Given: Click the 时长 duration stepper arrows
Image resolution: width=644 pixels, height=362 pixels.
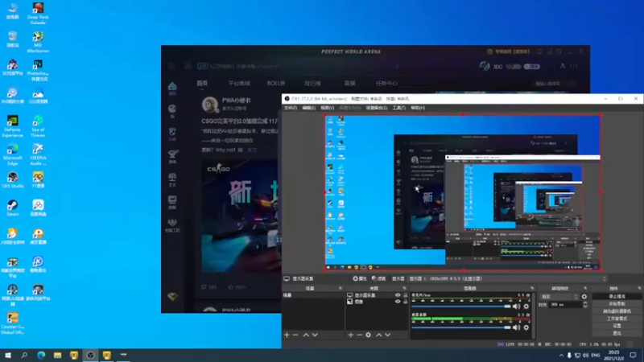Looking at the screenshot, I should click(585, 305).
